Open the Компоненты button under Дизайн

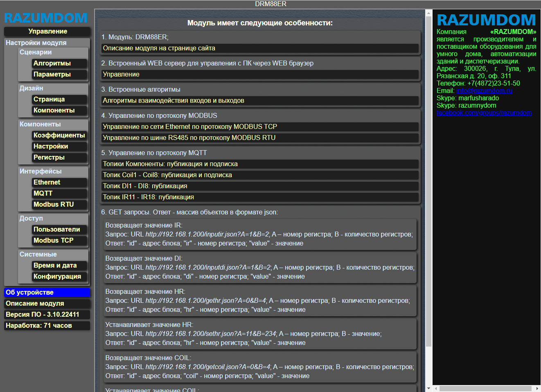(x=60, y=110)
